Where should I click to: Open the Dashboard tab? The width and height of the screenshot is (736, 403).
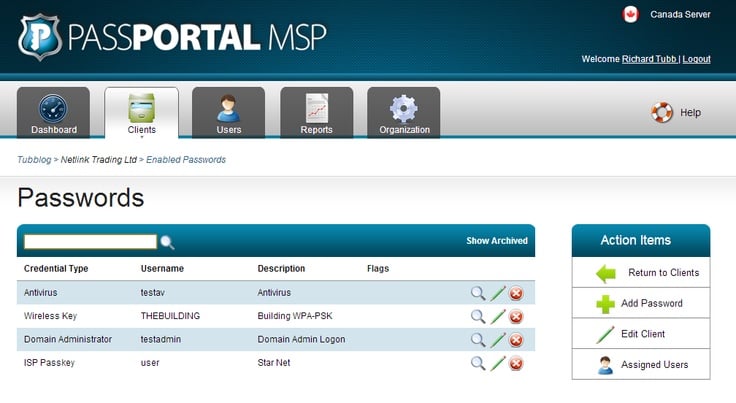(x=54, y=113)
